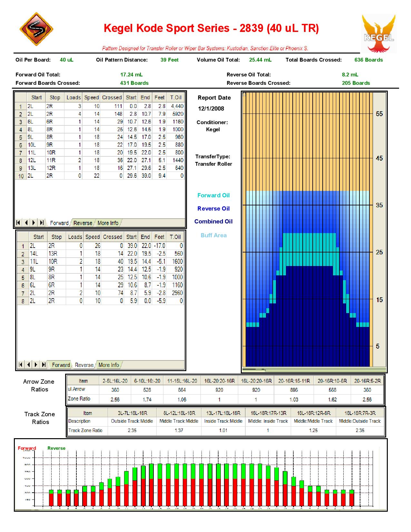Screen dimensions: 411x532
Task: Click the 18L-18R:12R-8R column header
Action: pyautogui.click(x=313, y=413)
